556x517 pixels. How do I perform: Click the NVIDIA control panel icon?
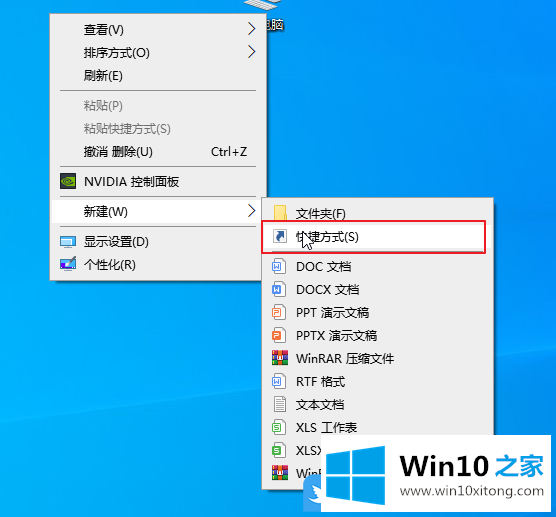coord(68,182)
